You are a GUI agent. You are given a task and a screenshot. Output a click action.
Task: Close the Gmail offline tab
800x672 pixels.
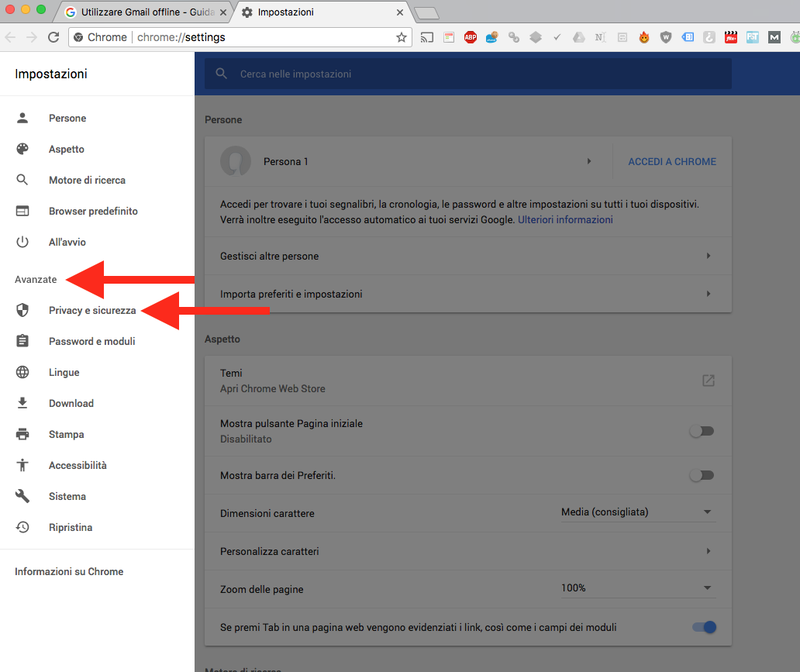click(x=223, y=12)
